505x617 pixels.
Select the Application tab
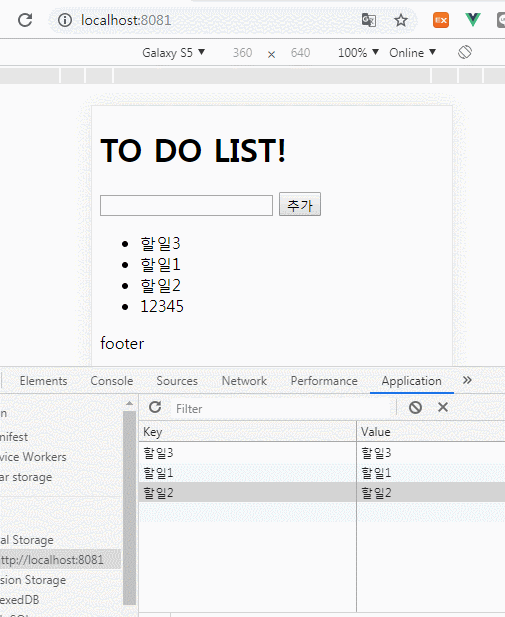pyautogui.click(x=411, y=381)
